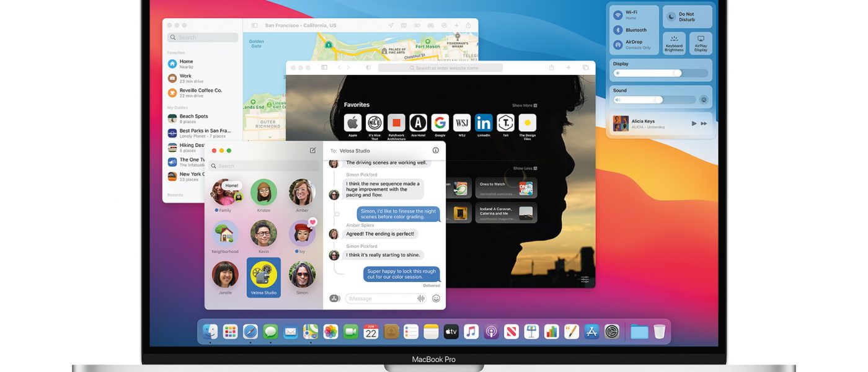The height and width of the screenshot is (372, 868).
Task: Launch the Photos app from the Dock
Action: click(330, 332)
